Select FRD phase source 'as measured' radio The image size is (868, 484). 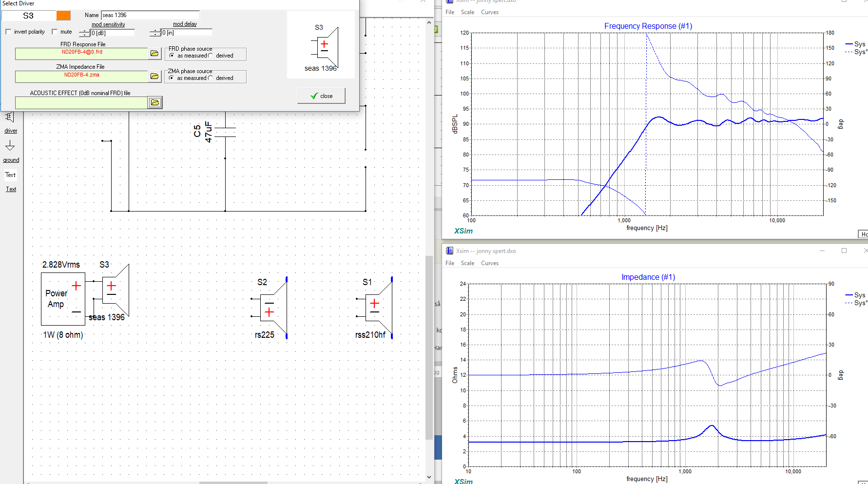tap(172, 56)
